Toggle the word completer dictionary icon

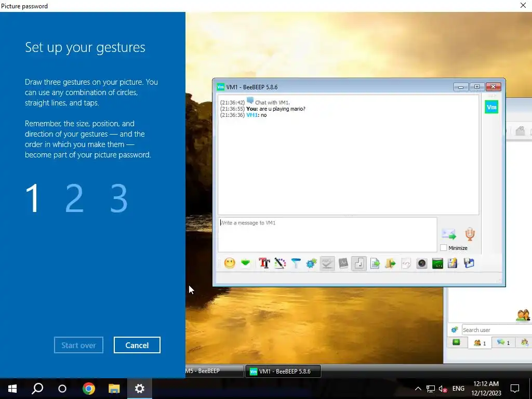point(343,263)
